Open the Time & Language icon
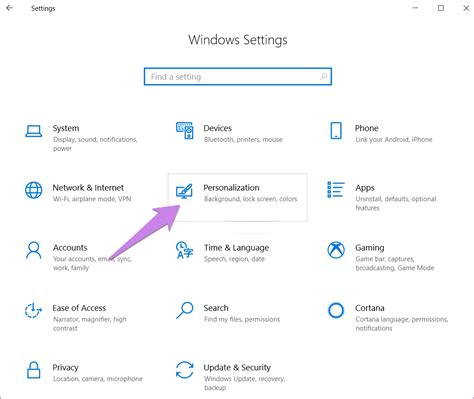This screenshot has width=474, height=399. pos(184,250)
